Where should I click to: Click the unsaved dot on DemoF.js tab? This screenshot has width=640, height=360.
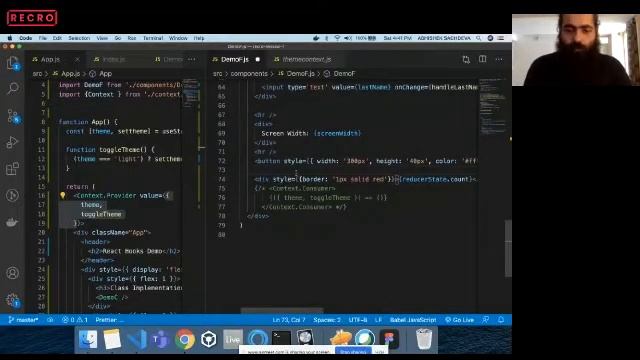(258, 60)
